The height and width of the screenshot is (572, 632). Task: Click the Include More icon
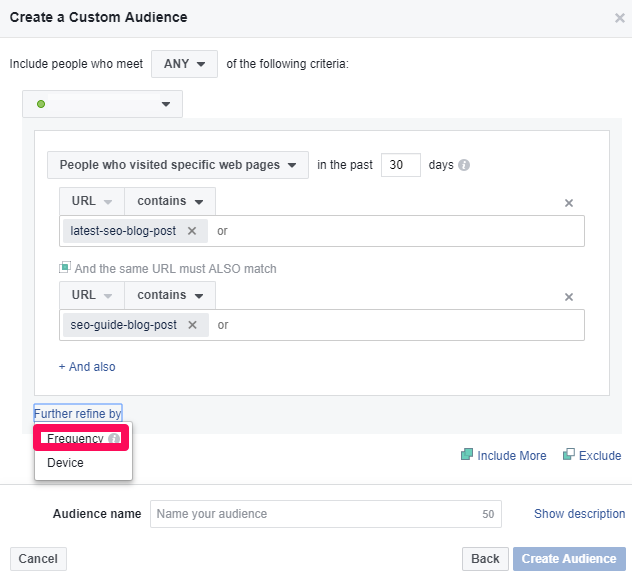[466, 455]
